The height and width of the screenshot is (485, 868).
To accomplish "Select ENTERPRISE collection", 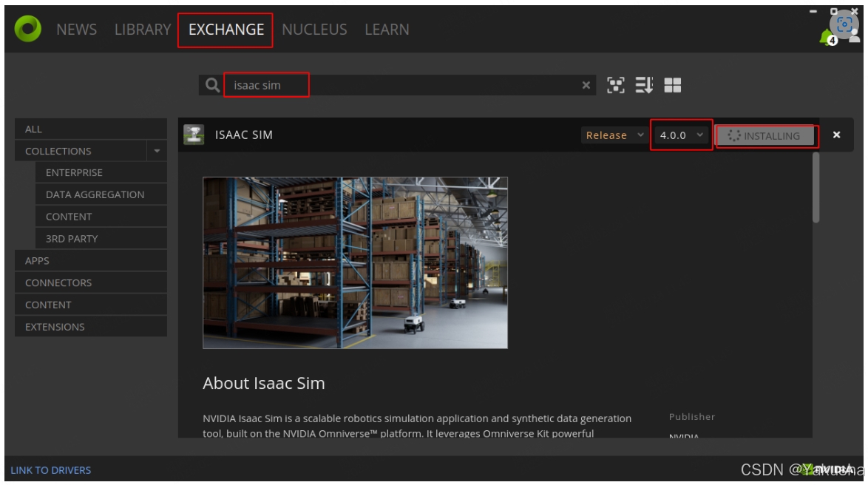I will coord(101,172).
